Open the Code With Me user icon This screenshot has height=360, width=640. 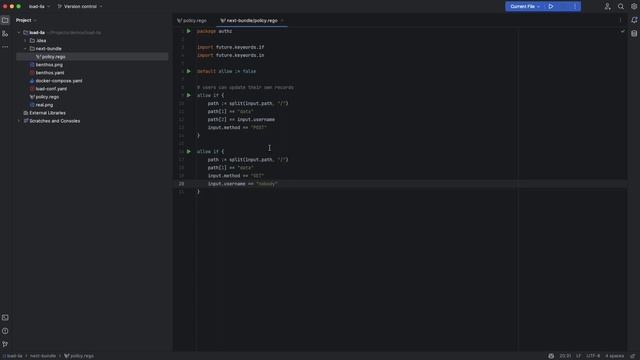tap(607, 7)
